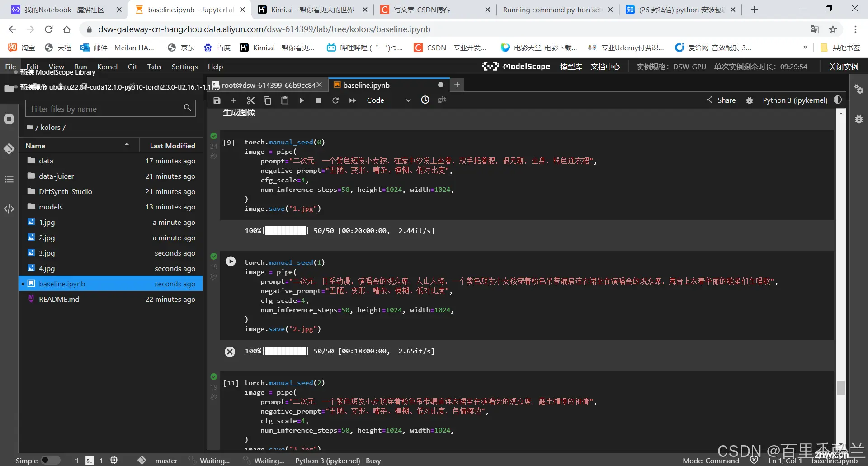
Task: Click the notebook vertical scrollbar thumb
Action: pos(841,388)
